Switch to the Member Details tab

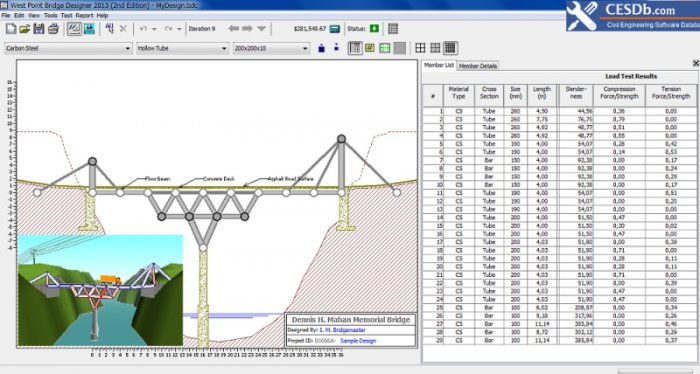point(478,66)
